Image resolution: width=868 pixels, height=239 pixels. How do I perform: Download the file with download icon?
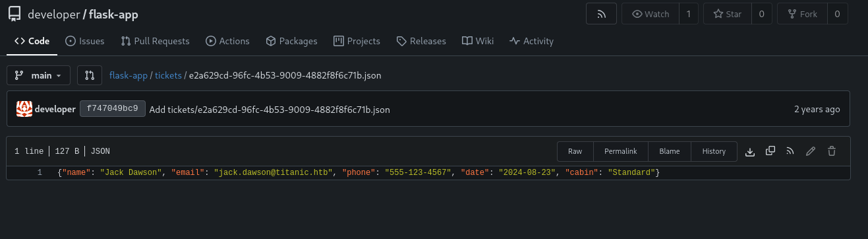click(x=750, y=151)
